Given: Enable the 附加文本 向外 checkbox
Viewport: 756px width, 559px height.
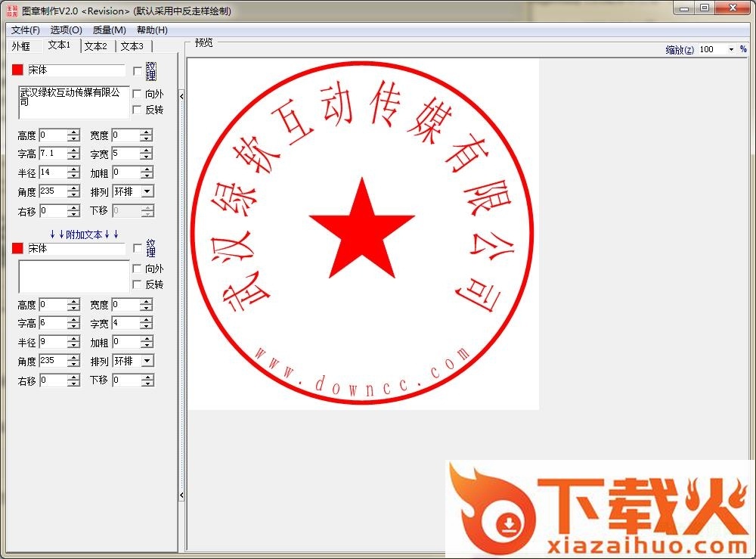Looking at the screenshot, I should [x=137, y=269].
